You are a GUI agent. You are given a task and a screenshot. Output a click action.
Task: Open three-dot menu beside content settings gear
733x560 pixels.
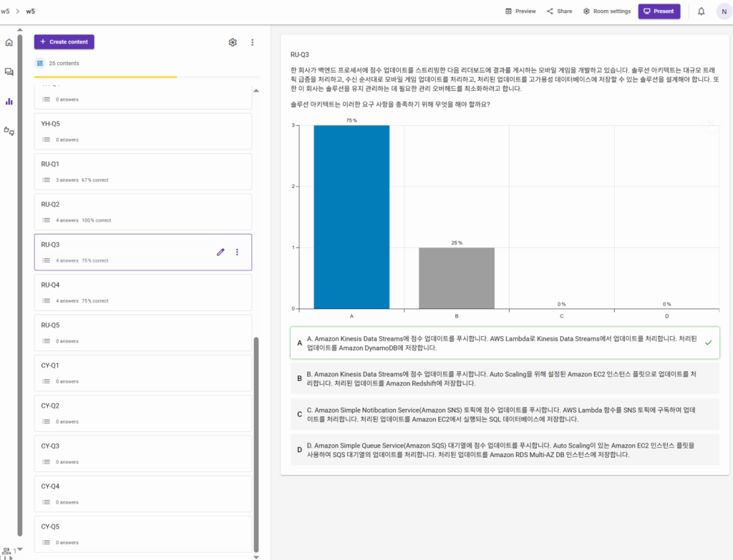252,42
